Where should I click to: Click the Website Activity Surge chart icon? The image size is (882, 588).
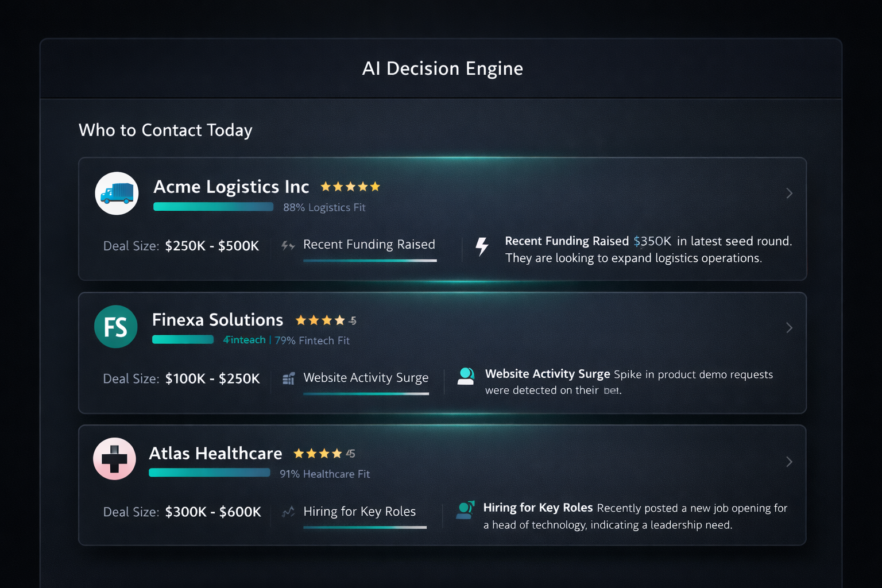tap(289, 378)
